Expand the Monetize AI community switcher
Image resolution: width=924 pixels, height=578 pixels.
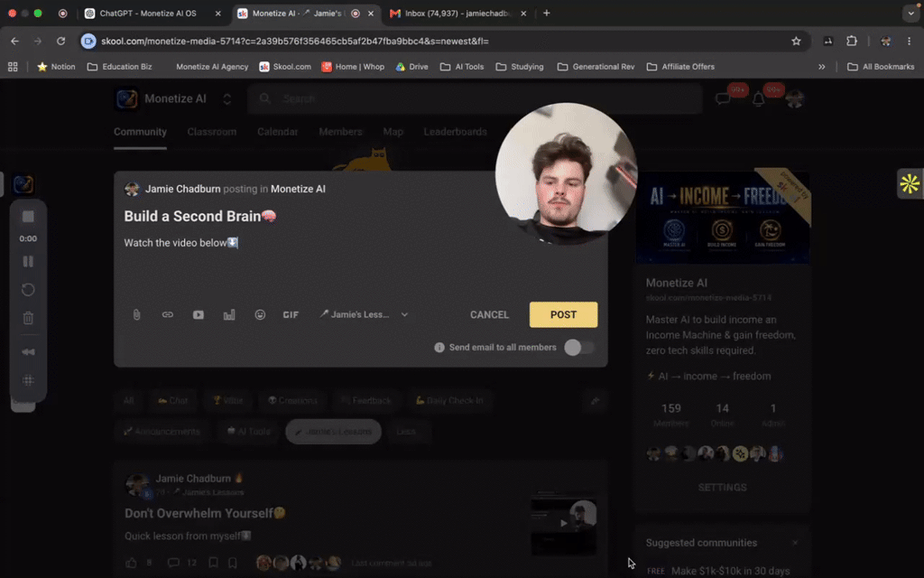tap(226, 98)
